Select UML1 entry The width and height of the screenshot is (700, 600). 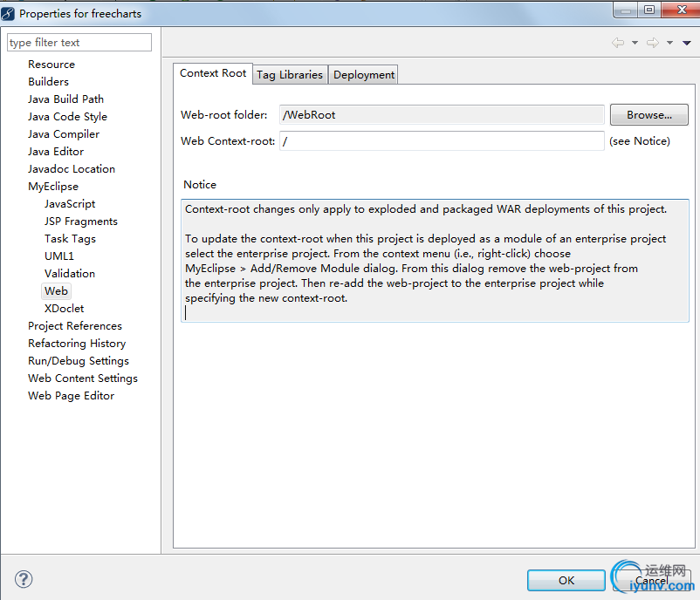tap(59, 256)
